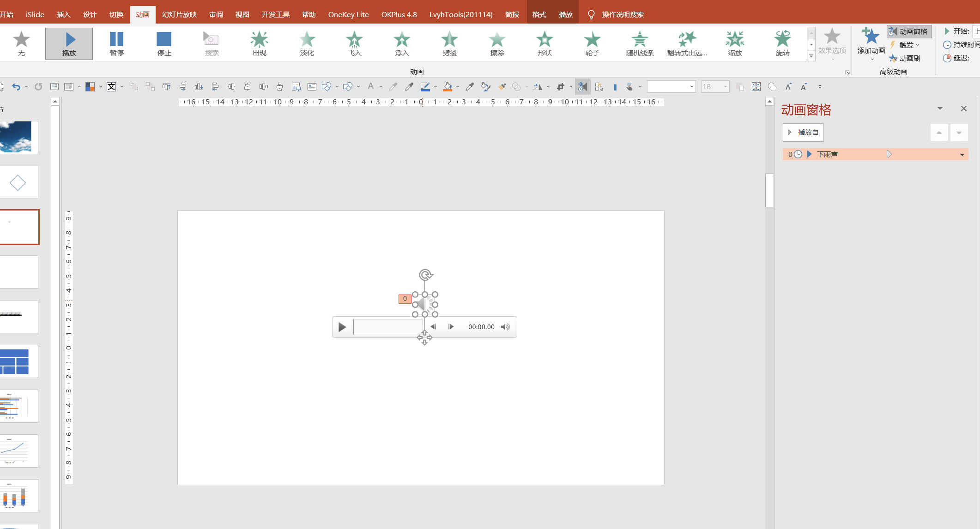This screenshot has height=529, width=980.
Task: Apply the 随机线条 animation effect
Action: tap(640, 44)
